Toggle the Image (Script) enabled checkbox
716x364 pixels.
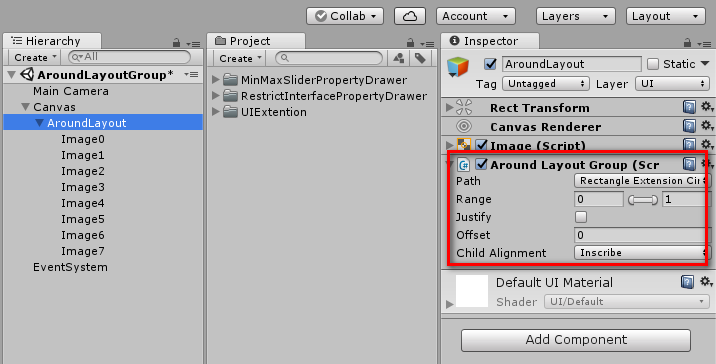(482, 145)
